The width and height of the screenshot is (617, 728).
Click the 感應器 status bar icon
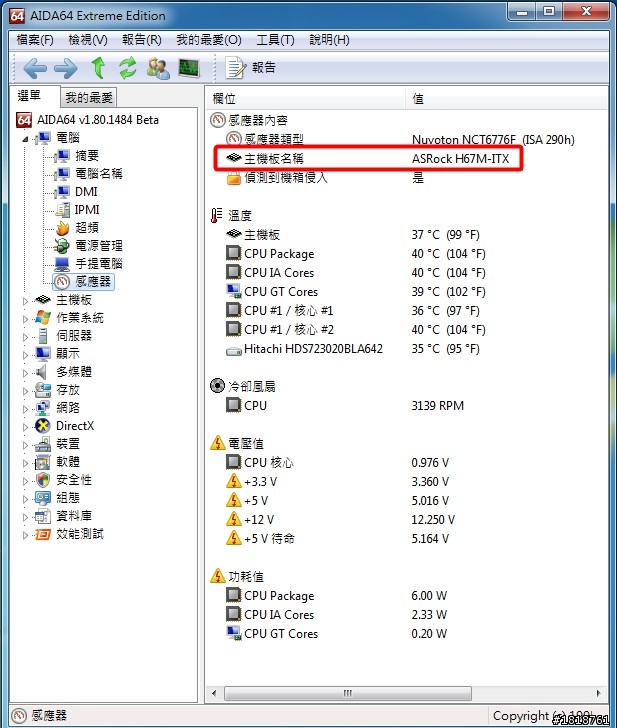[19, 716]
